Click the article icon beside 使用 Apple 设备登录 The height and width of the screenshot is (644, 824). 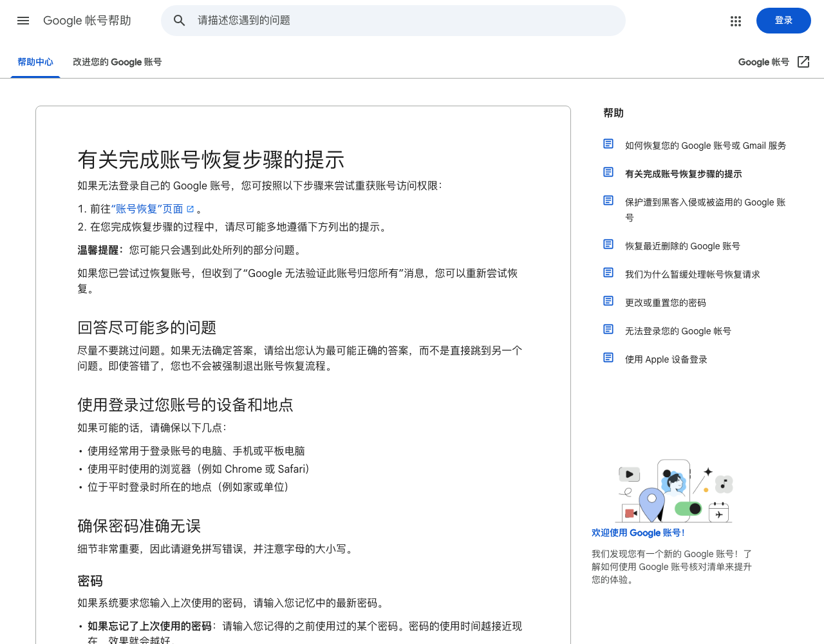click(x=608, y=357)
